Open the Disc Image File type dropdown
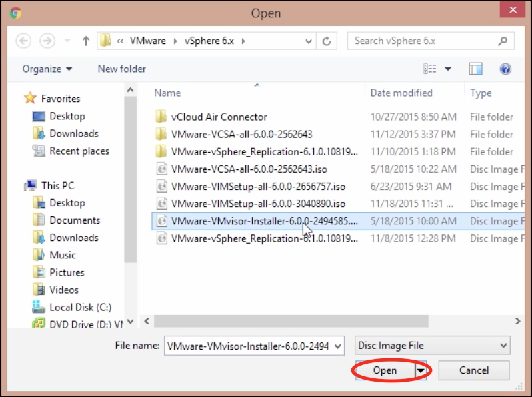Screen dimensions: 532x397 tap(432, 346)
